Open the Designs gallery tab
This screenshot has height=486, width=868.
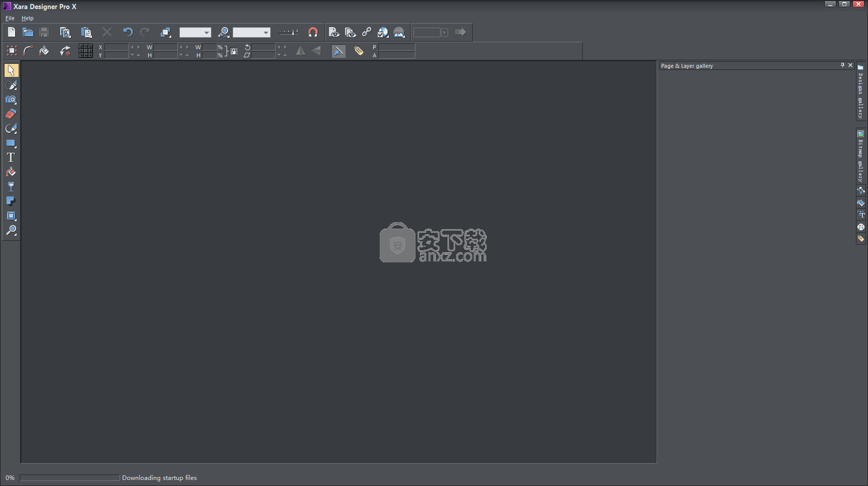click(x=860, y=92)
